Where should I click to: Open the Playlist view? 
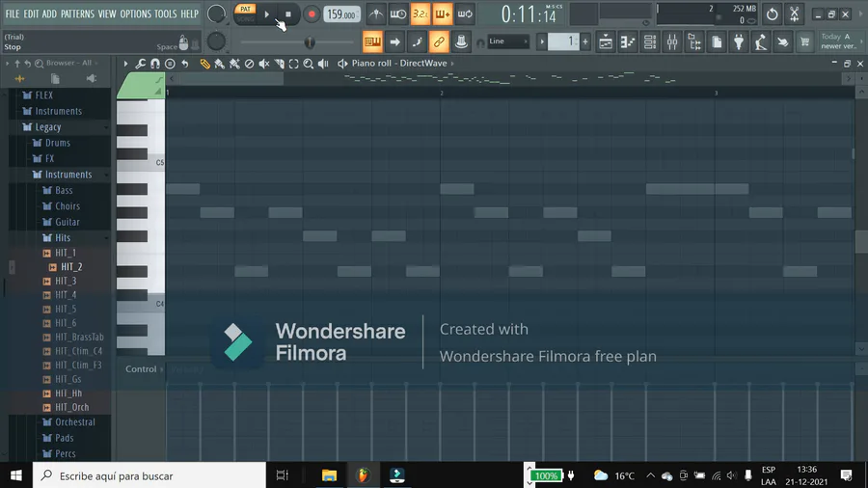click(x=606, y=41)
